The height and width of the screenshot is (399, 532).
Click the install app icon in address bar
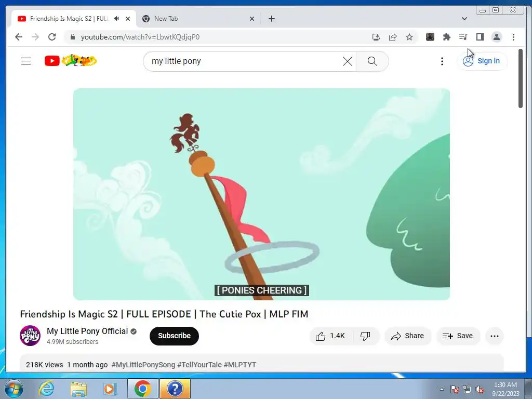(x=376, y=37)
